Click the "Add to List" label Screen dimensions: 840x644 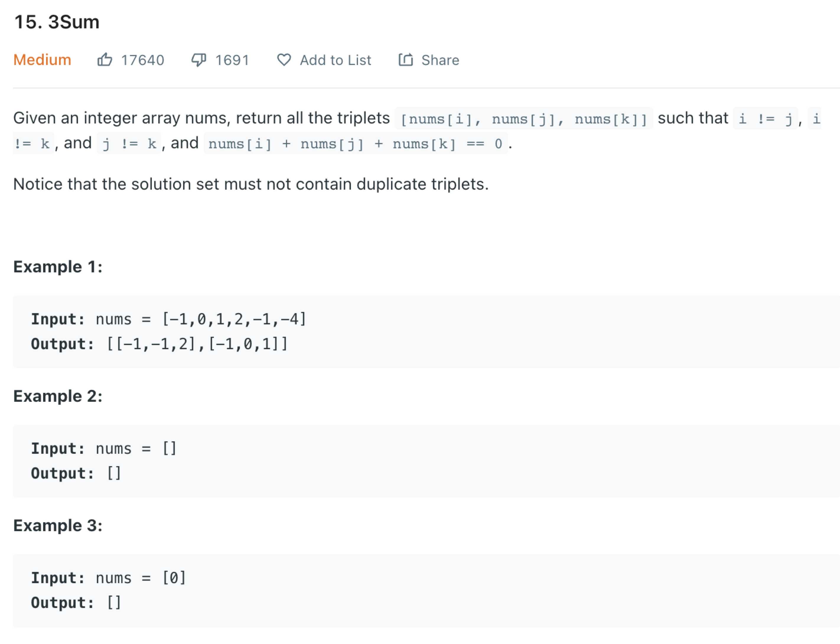click(335, 60)
